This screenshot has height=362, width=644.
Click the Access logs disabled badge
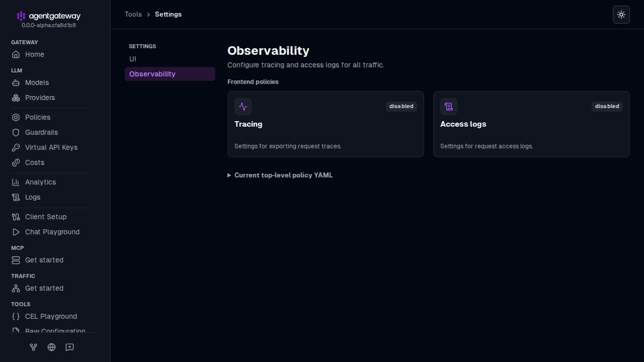click(x=607, y=106)
